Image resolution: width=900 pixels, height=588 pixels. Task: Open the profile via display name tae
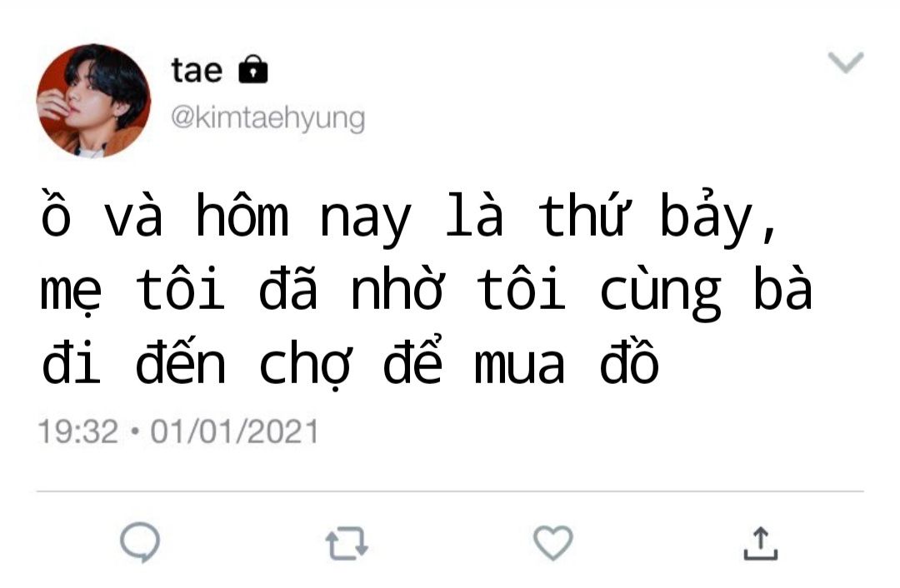click(x=197, y=70)
